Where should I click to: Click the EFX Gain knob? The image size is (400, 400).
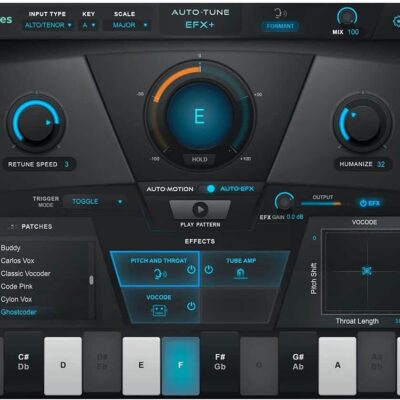coord(284,202)
